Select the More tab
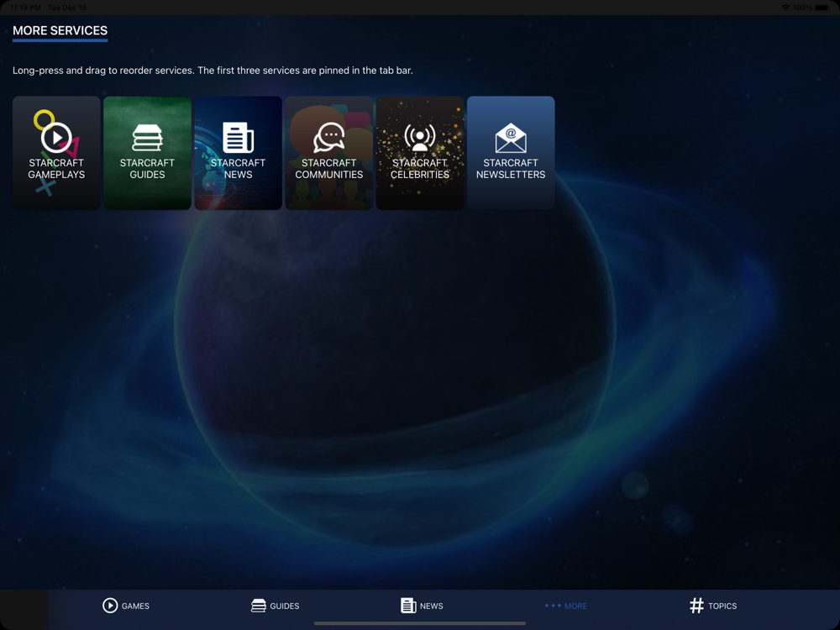 (565, 606)
